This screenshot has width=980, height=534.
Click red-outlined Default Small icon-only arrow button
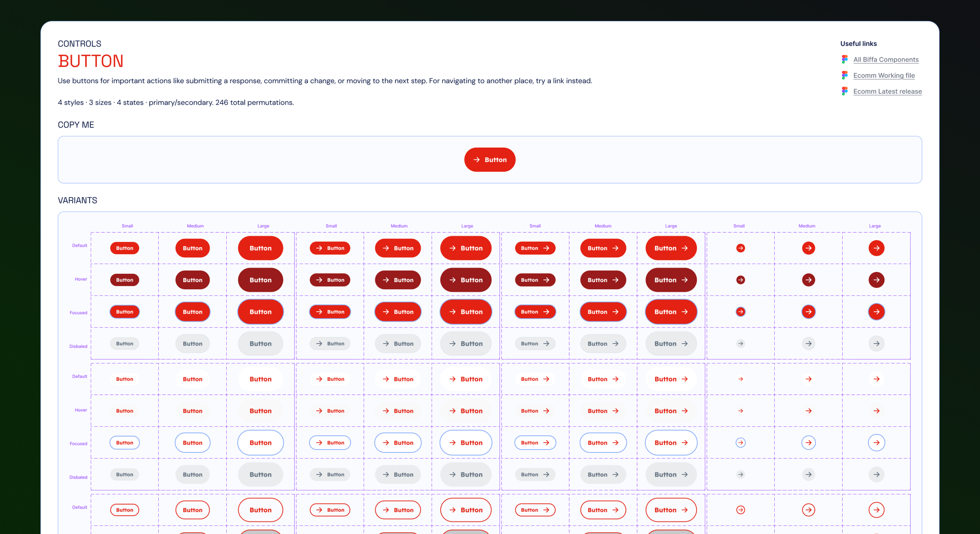[x=740, y=510]
